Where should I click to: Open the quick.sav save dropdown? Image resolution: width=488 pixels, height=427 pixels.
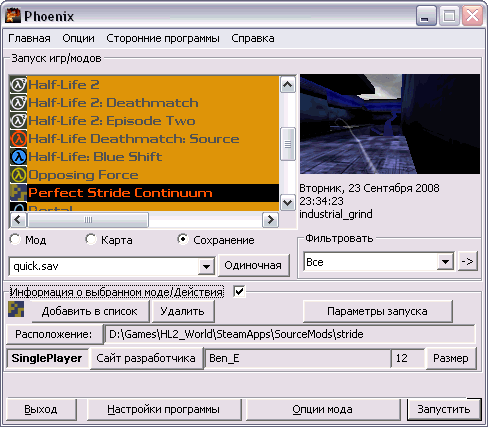click(x=206, y=266)
